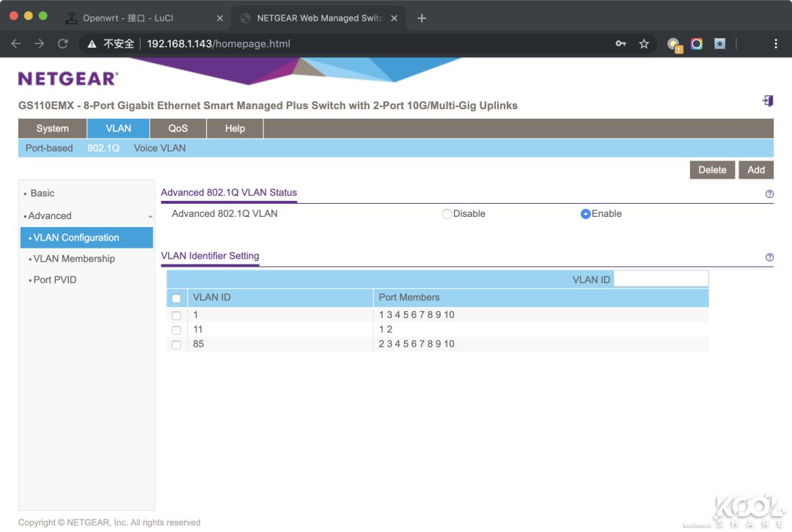The image size is (792, 532).
Task: Open a new browser tab
Action: (x=422, y=18)
